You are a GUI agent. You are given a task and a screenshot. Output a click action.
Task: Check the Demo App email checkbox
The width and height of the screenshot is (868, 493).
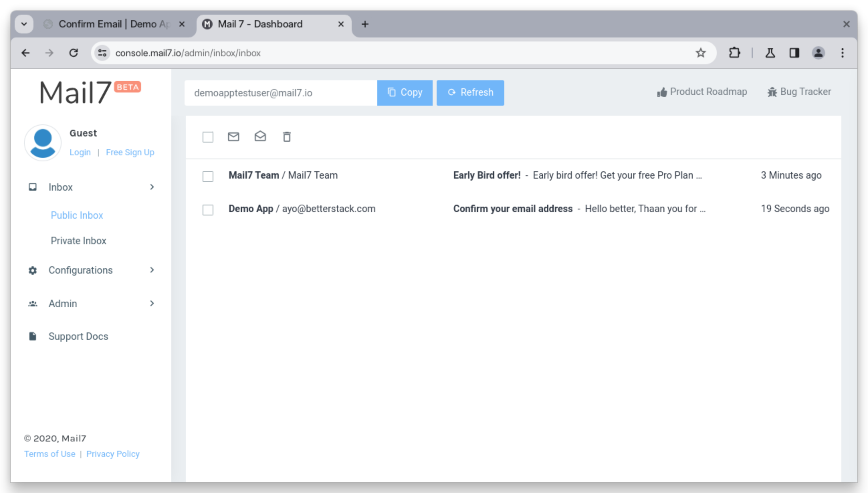pyautogui.click(x=208, y=210)
